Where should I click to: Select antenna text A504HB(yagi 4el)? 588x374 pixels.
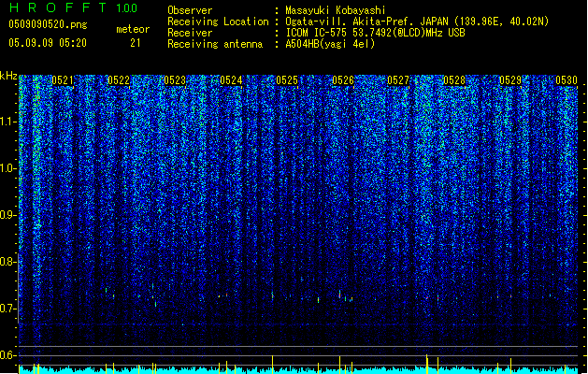[x=330, y=44]
